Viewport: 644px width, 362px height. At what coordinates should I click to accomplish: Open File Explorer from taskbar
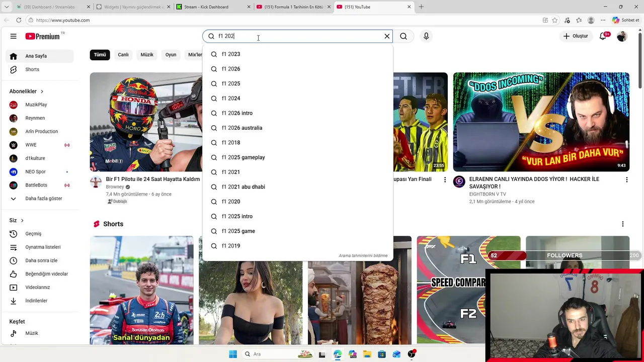[x=367, y=354]
